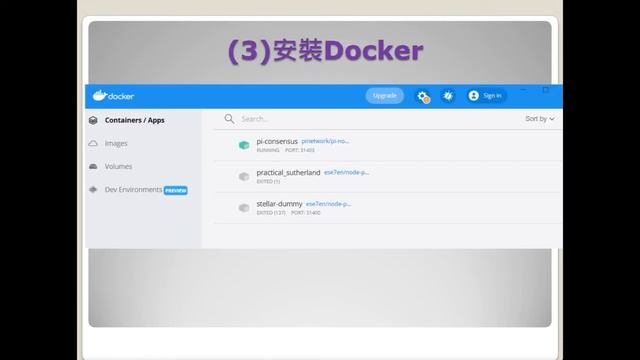
Task: Open the troubleshoot bug icon
Action: point(448,96)
